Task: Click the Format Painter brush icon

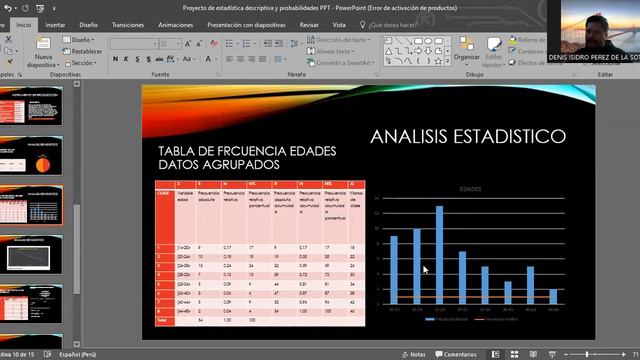Action: point(8,62)
